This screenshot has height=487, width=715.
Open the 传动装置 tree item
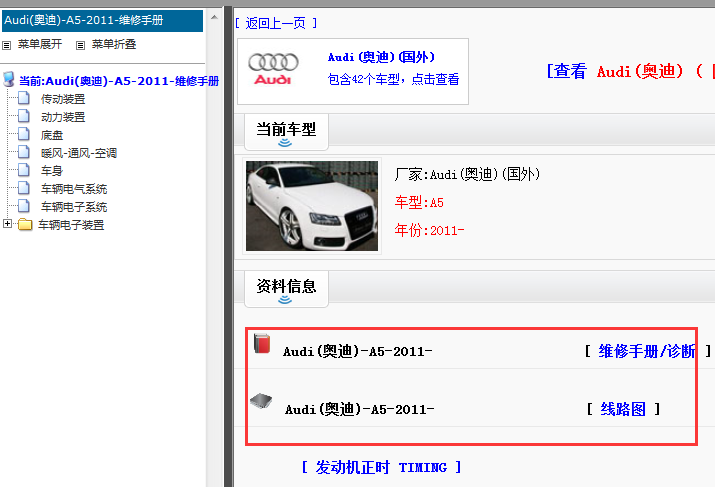coord(63,99)
